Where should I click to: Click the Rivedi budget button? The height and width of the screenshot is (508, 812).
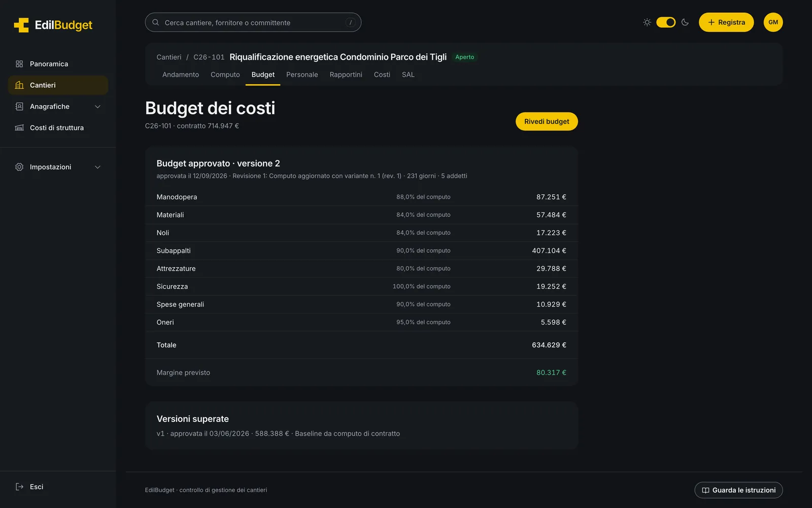pyautogui.click(x=547, y=121)
